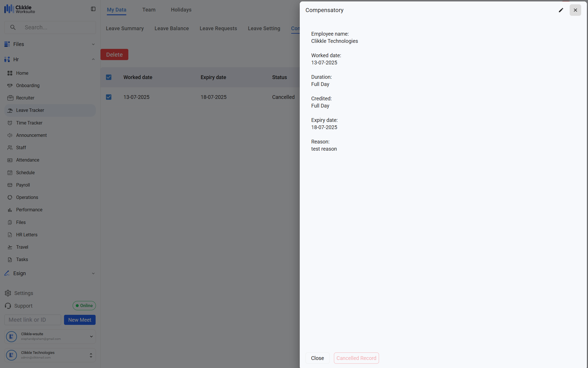Click the pencil edit icon in Compensatory panel
This screenshot has height=368, width=588.
561,10
